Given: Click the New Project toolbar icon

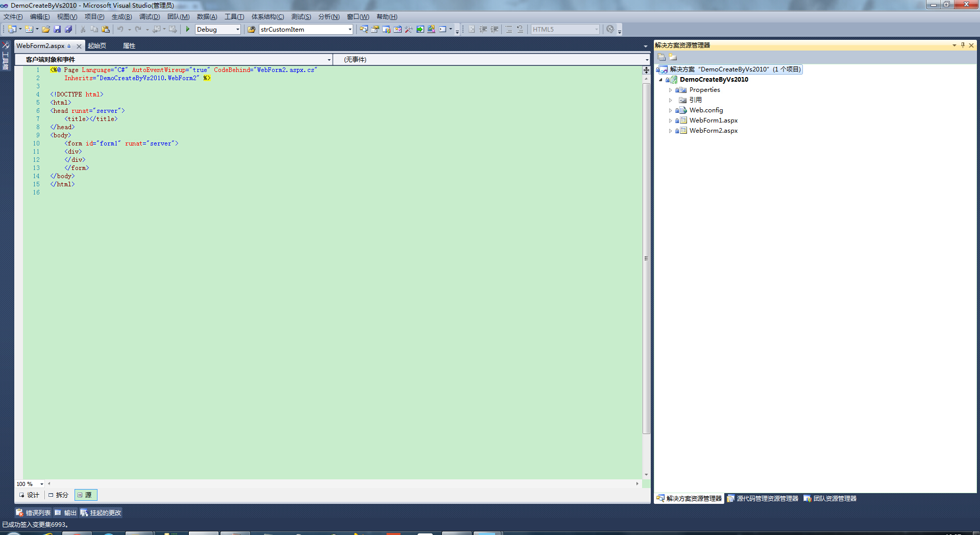Looking at the screenshot, I should (12, 29).
